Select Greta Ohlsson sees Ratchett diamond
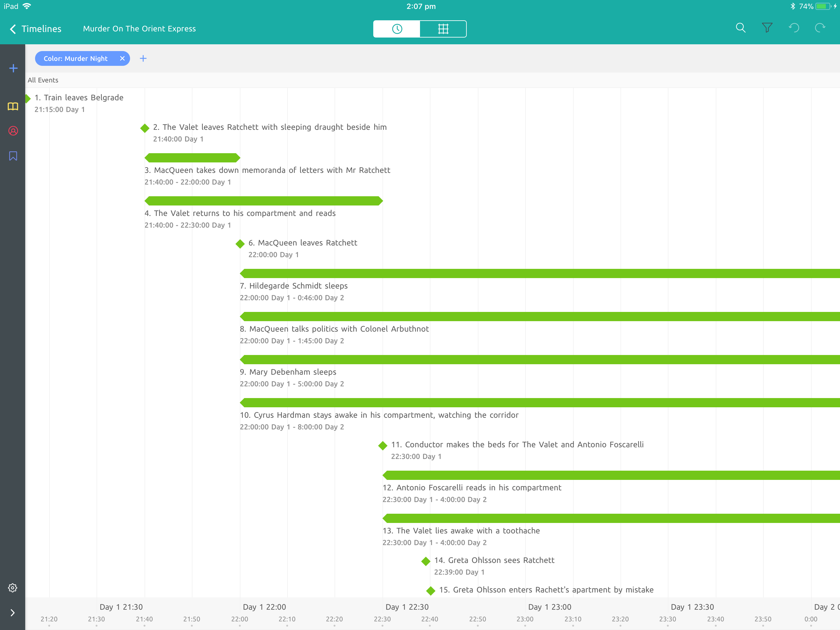Viewport: 840px width, 630px height. pyautogui.click(x=426, y=561)
